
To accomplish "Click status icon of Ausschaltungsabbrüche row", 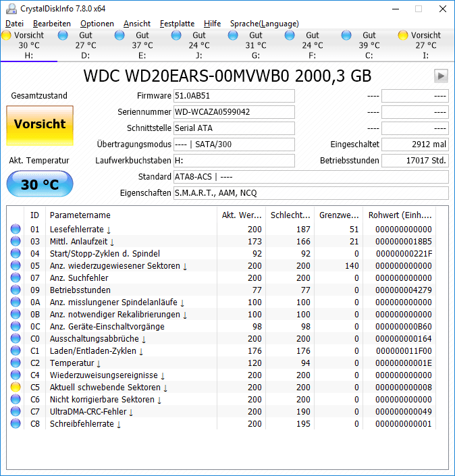I will (16, 338).
